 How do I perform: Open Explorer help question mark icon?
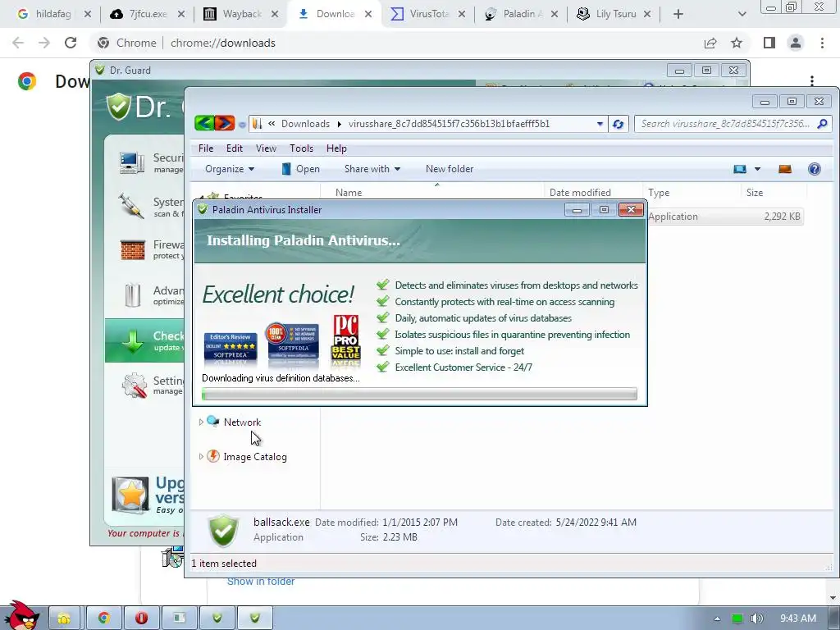click(x=815, y=169)
